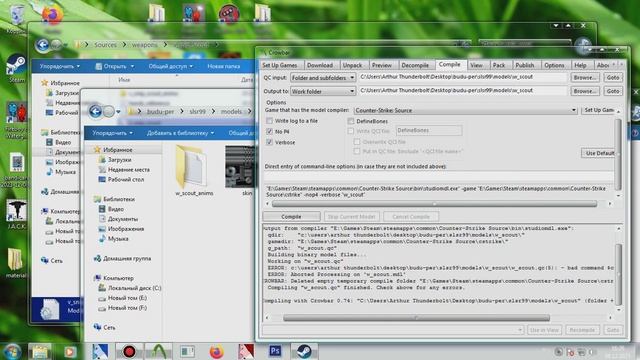Screen dimensions: 640x360
Task: Go back in the models Explorer window
Action: point(95,111)
